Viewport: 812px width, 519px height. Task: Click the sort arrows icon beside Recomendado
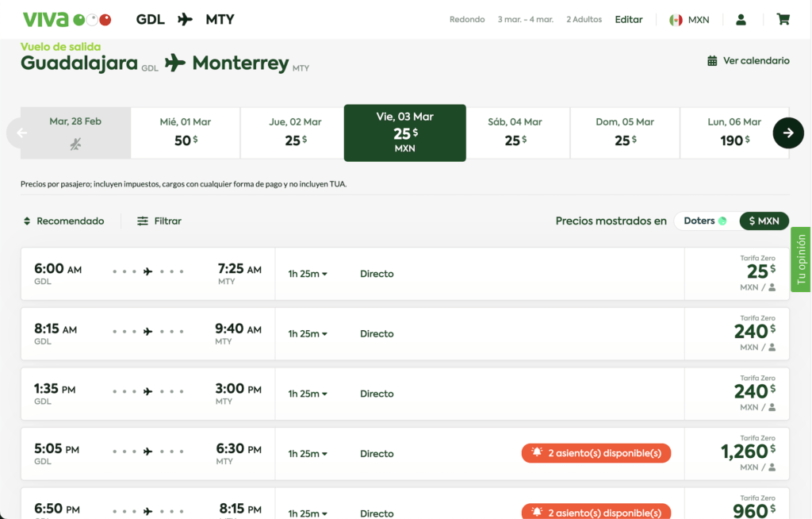tap(27, 221)
